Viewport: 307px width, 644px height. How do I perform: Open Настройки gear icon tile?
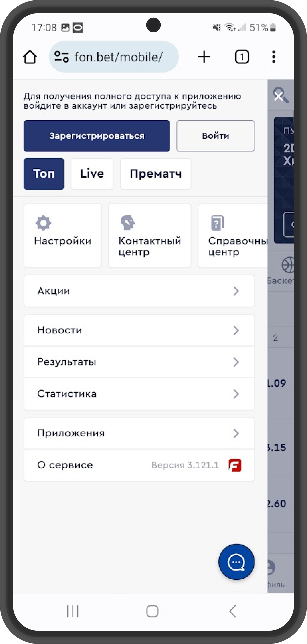(x=63, y=235)
